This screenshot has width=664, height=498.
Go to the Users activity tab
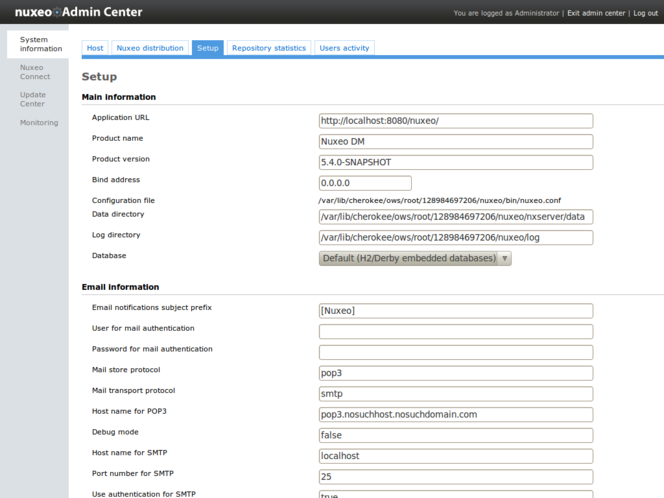point(344,48)
